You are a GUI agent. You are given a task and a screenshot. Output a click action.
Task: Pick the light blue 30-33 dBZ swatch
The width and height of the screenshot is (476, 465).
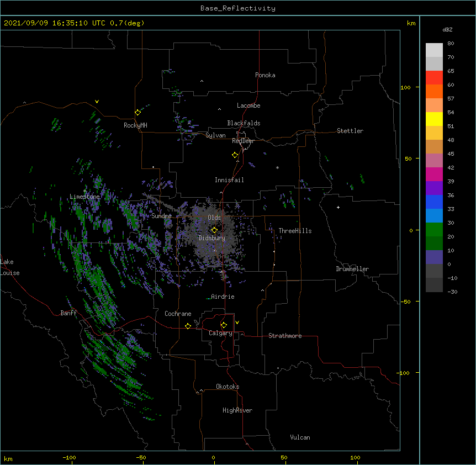pyautogui.click(x=434, y=215)
